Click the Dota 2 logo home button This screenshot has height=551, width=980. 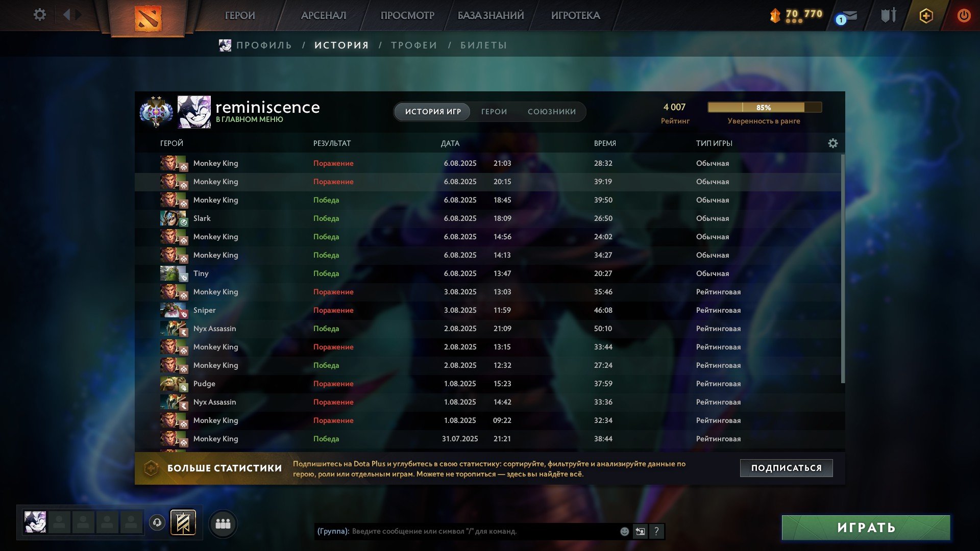click(148, 19)
